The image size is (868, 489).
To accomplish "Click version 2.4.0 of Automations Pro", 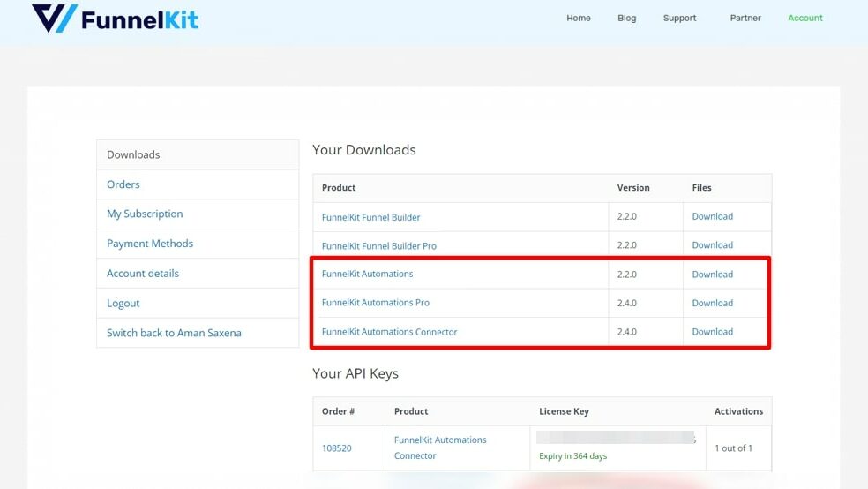I will point(626,303).
